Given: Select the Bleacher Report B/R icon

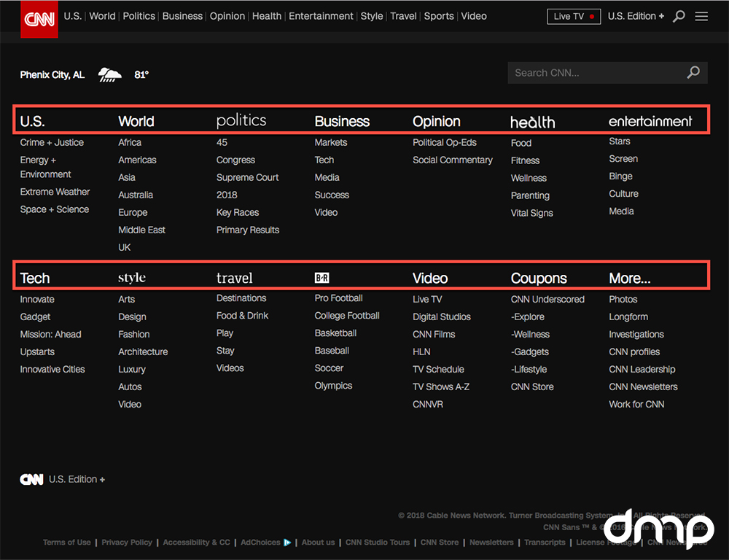Looking at the screenshot, I should (321, 277).
